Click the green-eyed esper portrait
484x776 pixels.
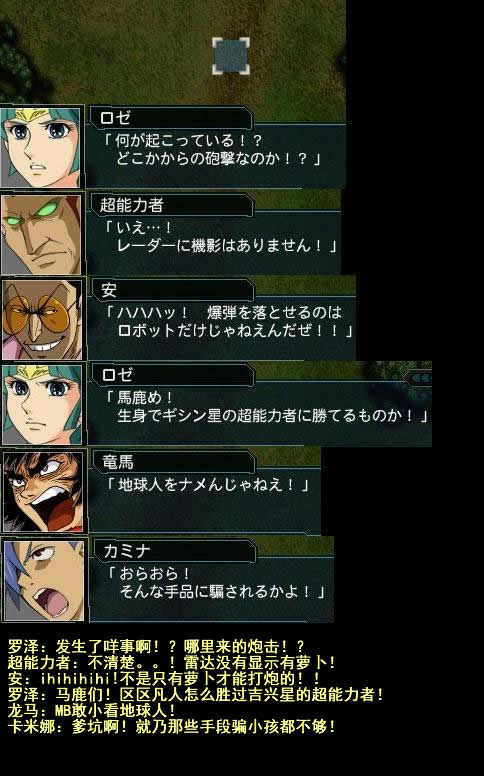[x=41, y=235]
